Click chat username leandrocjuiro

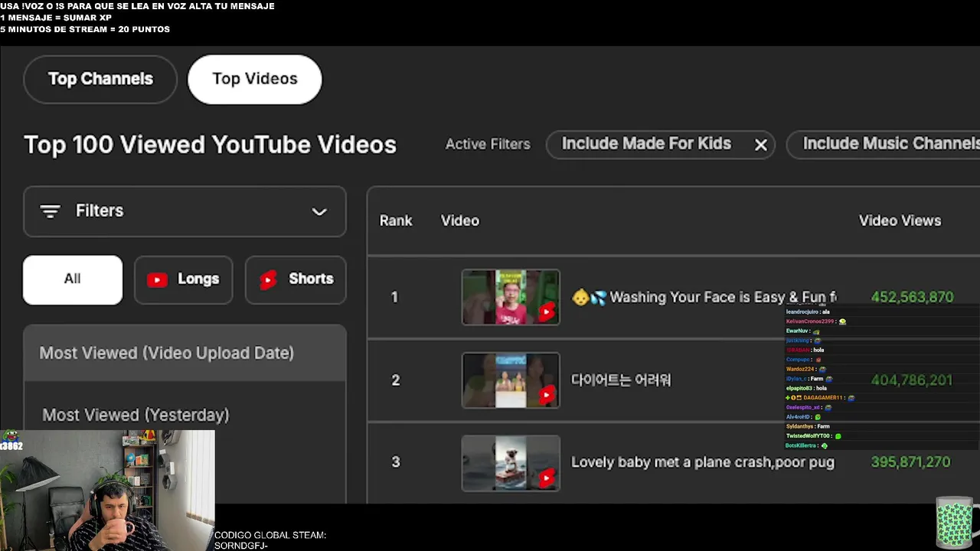point(802,312)
